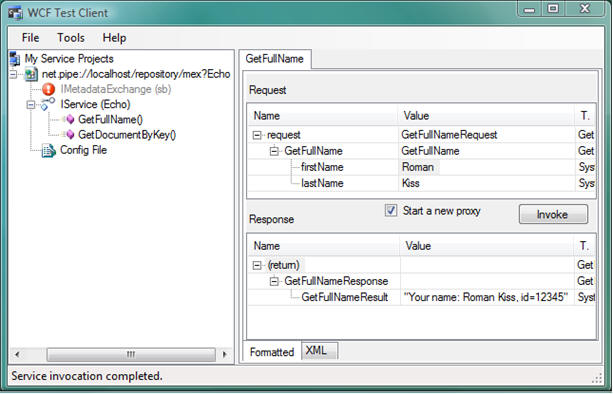Open the Tools menu
This screenshot has width=613, height=394.
click(71, 38)
